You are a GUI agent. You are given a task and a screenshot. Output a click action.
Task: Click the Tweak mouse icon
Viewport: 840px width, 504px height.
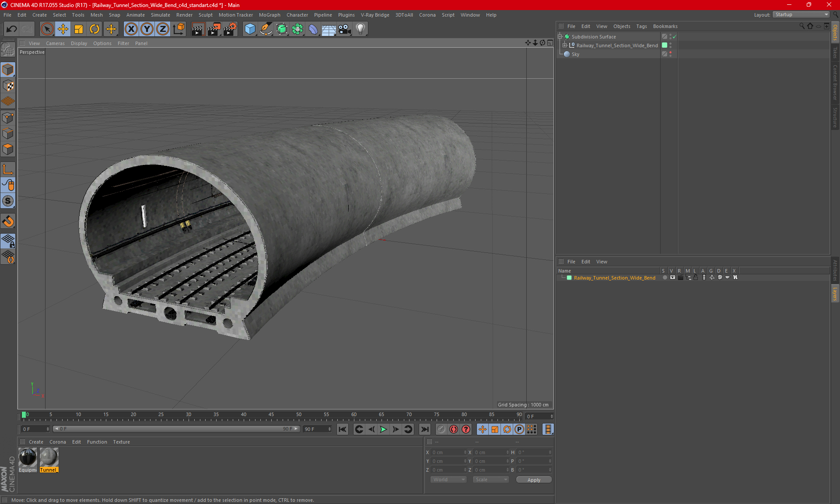(x=8, y=185)
